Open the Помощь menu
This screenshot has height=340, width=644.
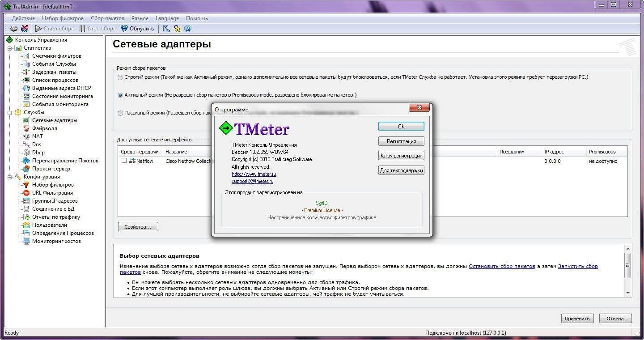197,18
